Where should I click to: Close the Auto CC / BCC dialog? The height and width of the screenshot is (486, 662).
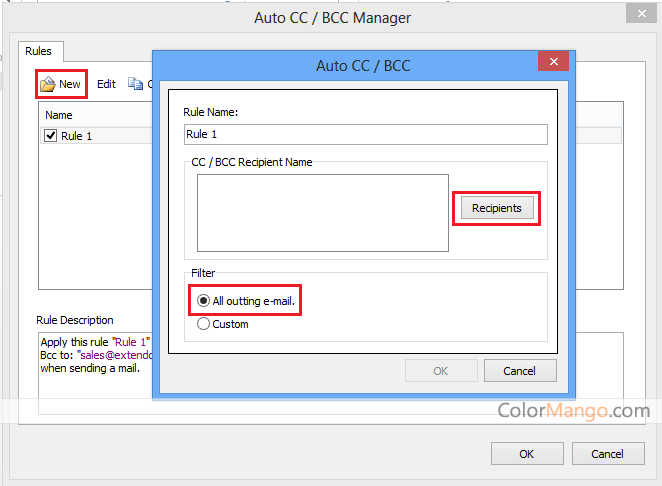click(553, 65)
